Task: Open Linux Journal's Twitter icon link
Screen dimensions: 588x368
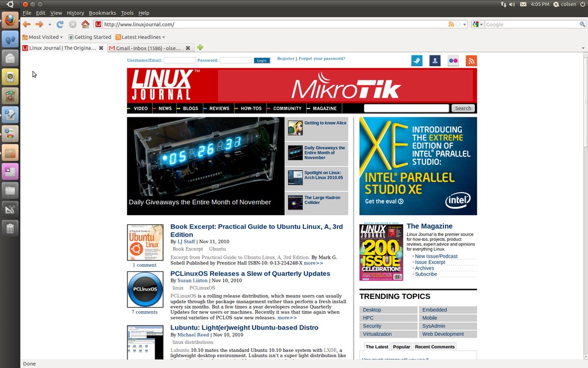Action: coord(417,61)
